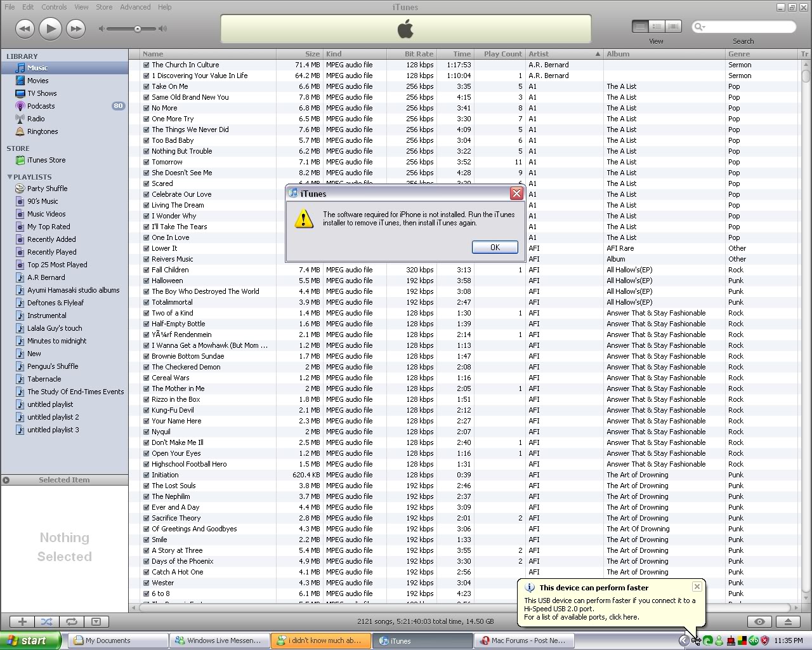The image size is (812, 650).
Task: Switch to album grouped view
Action: tap(657, 26)
